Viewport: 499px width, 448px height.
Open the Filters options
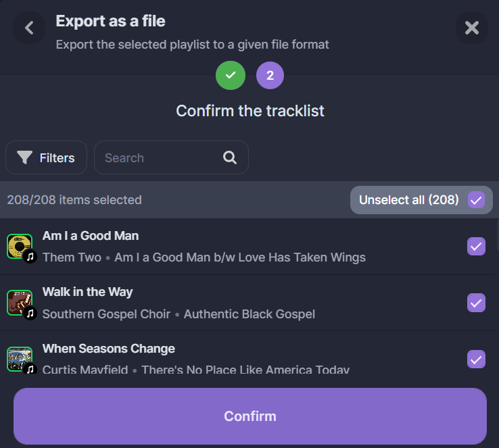(46, 157)
